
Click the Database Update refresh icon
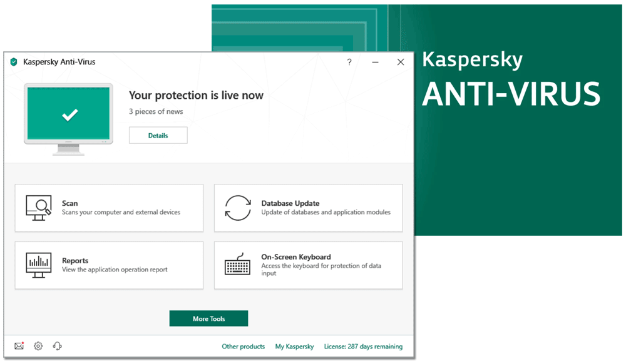point(237,207)
